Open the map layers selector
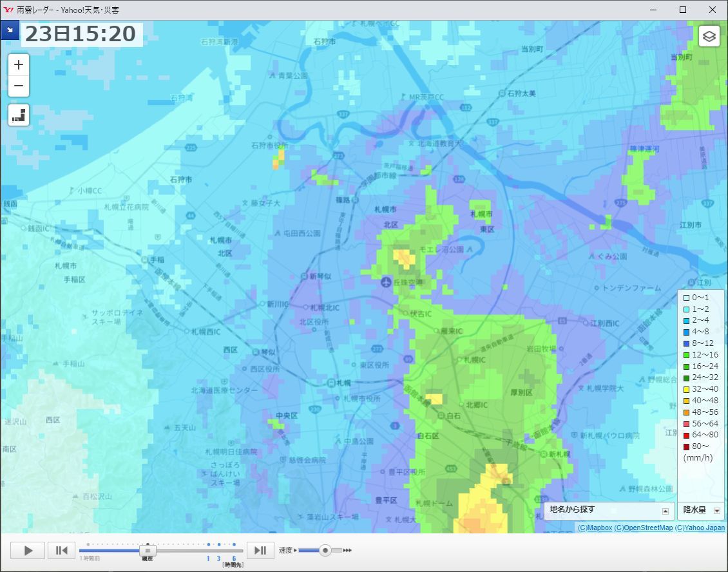Screen dimensions: 728x572 [709, 36]
